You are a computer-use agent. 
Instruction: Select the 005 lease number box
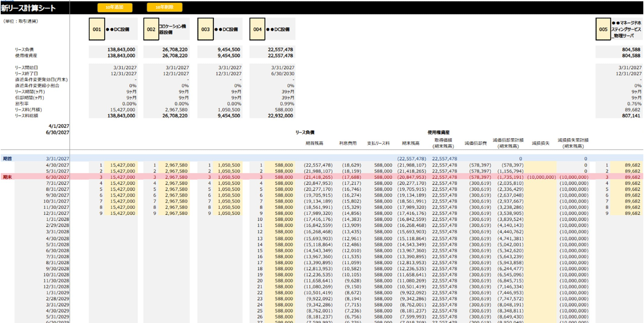tap(603, 29)
